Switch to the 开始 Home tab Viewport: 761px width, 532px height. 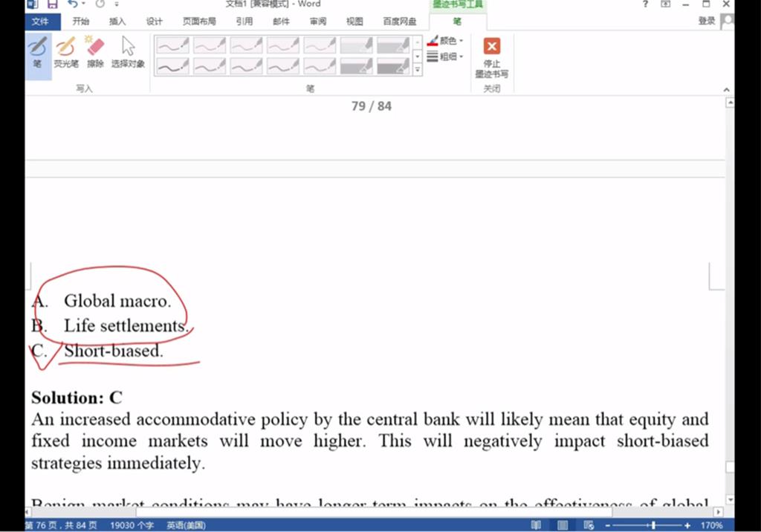click(80, 22)
